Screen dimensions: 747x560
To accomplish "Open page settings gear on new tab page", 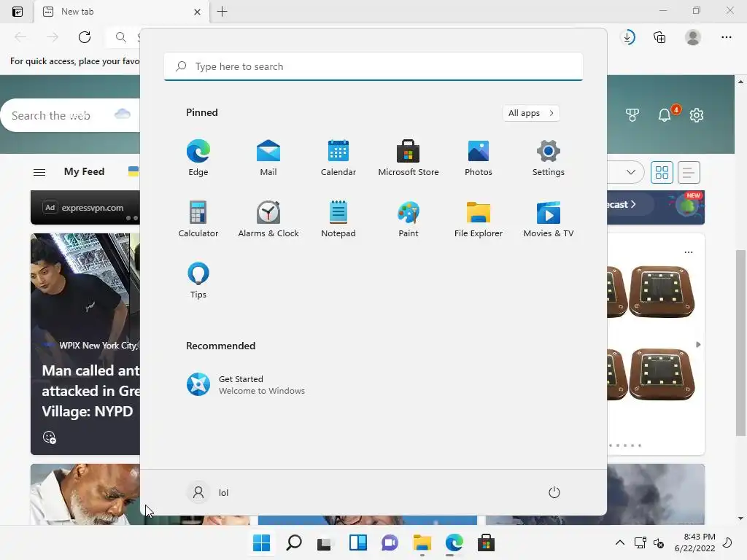I will [697, 114].
